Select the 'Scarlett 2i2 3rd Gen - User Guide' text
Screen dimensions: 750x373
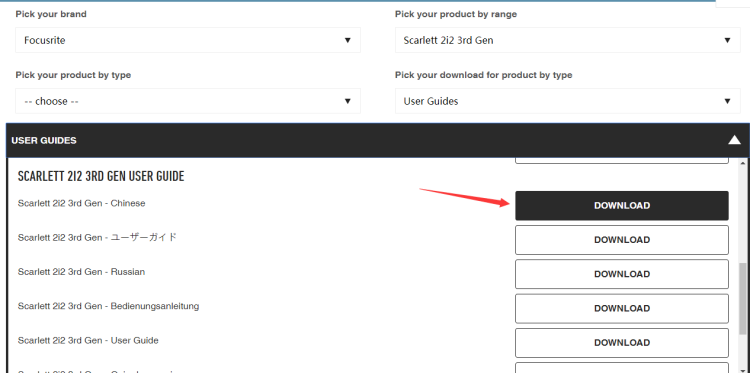coord(88,340)
